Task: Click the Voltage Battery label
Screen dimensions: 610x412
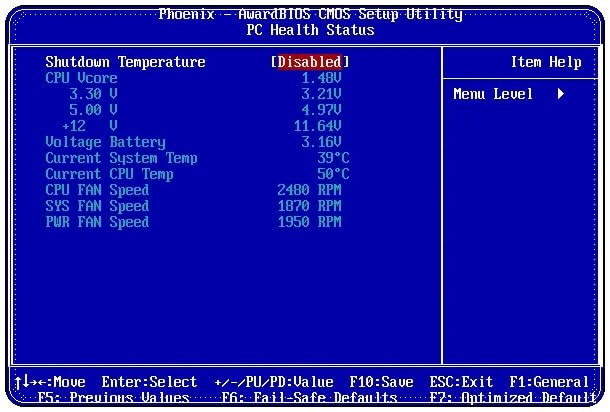Action: 105,142
